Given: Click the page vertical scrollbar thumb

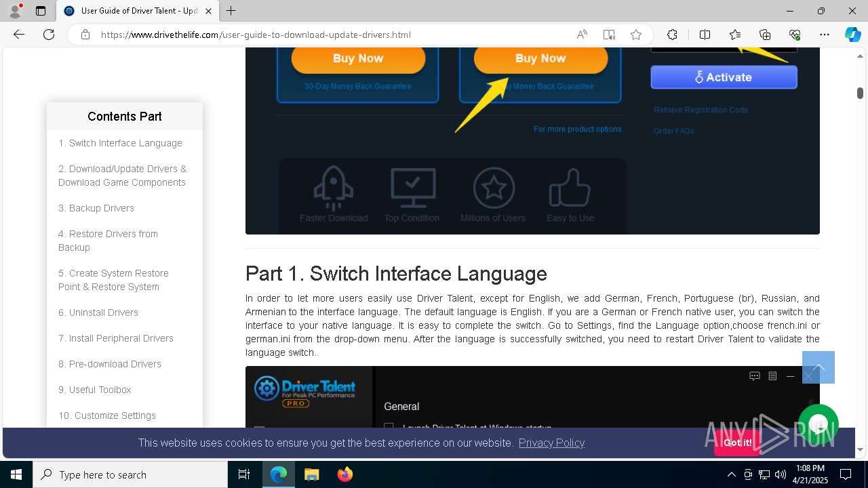Looking at the screenshot, I should [860, 93].
